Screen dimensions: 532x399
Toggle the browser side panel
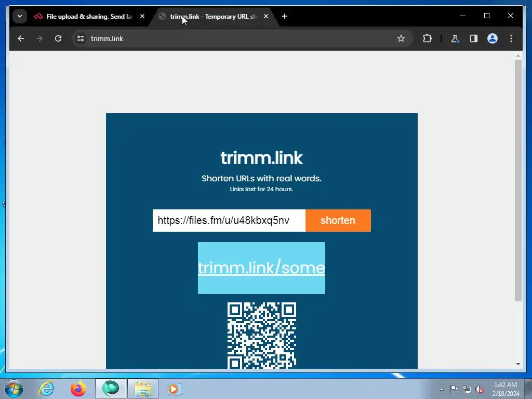[474, 38]
